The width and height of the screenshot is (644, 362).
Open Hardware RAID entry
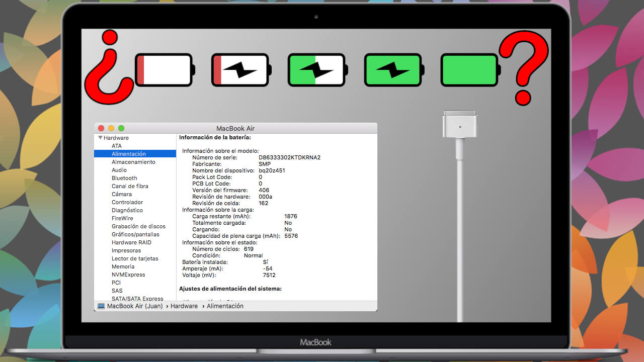[131, 242]
